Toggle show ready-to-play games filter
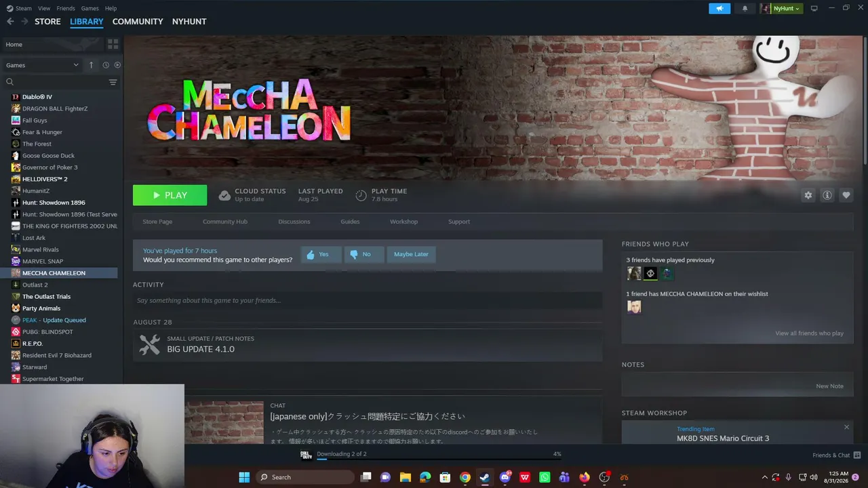 pyautogui.click(x=117, y=65)
